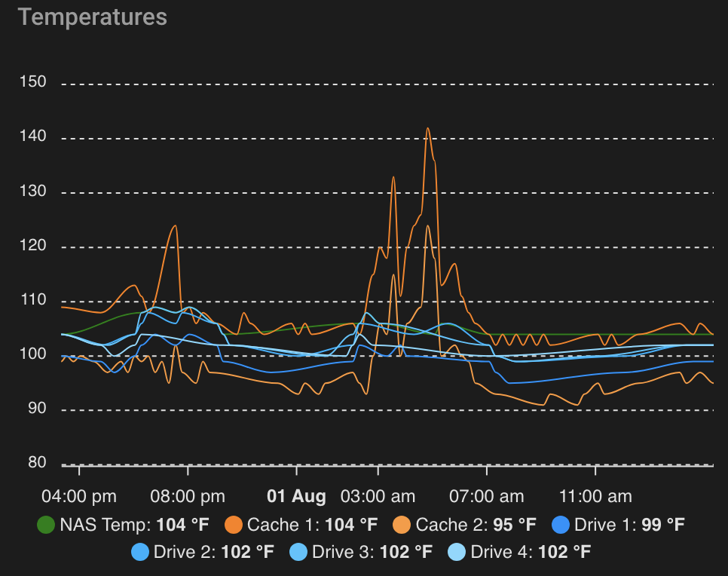Toggle the Drive 4 legend label
The image size is (728, 576).
point(531,552)
